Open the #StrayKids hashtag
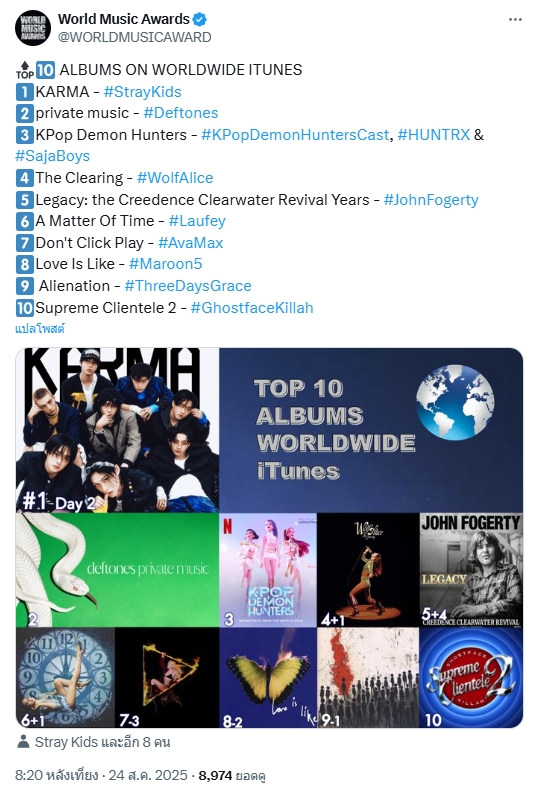This screenshot has width=534, height=787. tap(143, 92)
